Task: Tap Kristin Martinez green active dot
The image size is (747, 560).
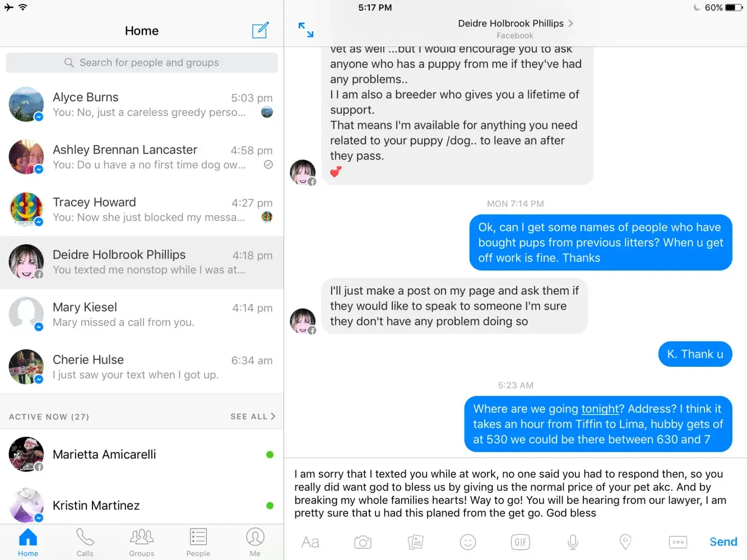Action: coord(270,506)
